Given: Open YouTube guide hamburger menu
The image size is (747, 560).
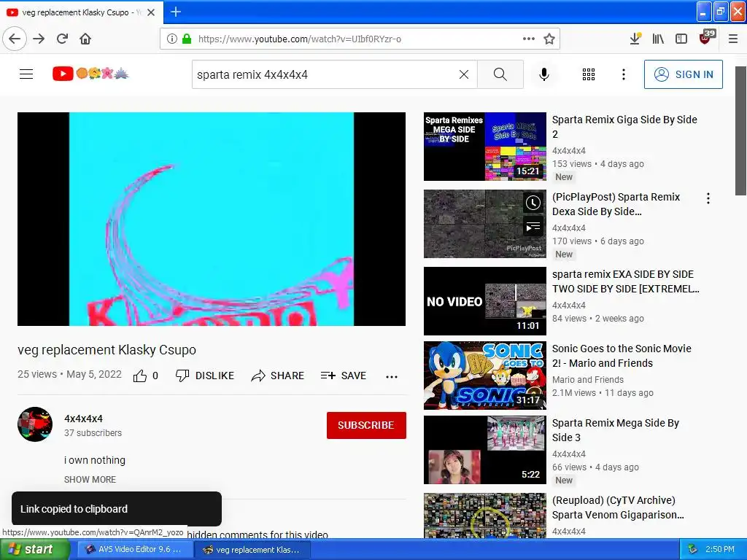Looking at the screenshot, I should tap(26, 74).
